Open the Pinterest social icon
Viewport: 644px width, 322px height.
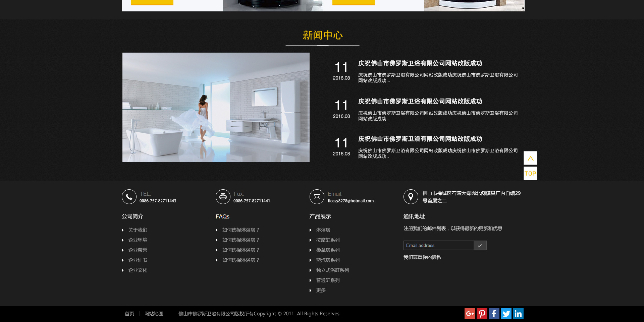coord(482,314)
